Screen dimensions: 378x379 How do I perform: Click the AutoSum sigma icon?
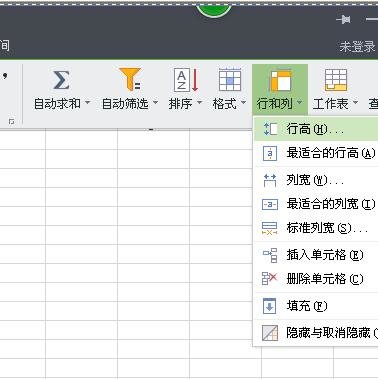(x=61, y=80)
